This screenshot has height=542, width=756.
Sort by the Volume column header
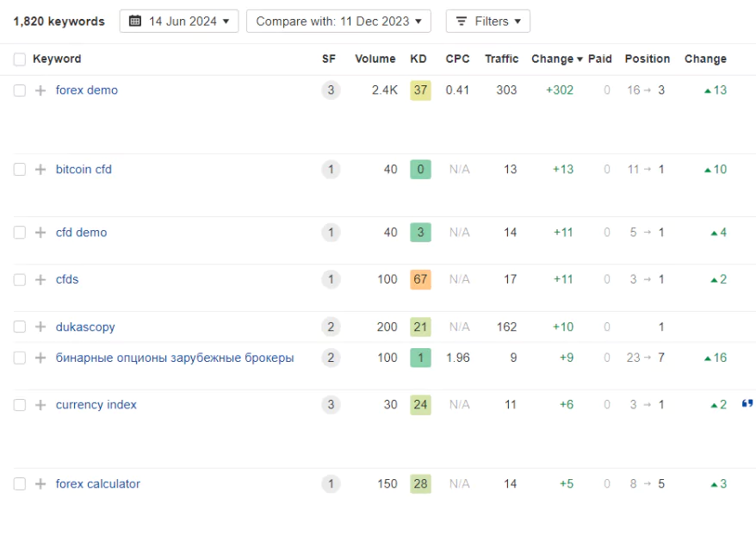pos(375,59)
